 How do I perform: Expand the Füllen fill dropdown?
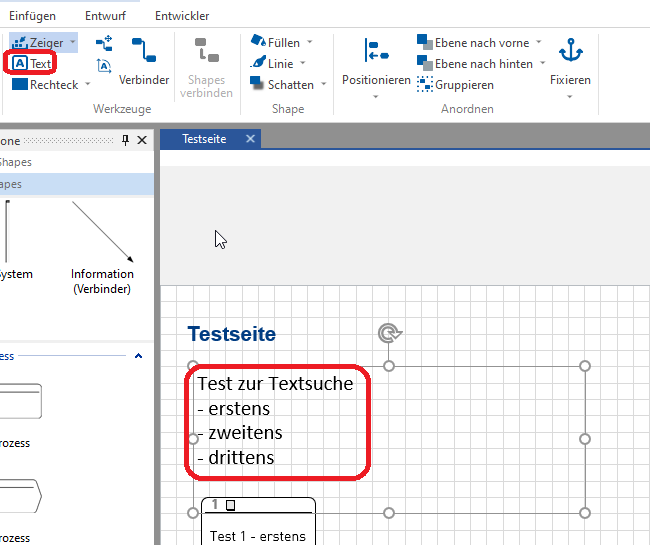pyautogui.click(x=309, y=43)
